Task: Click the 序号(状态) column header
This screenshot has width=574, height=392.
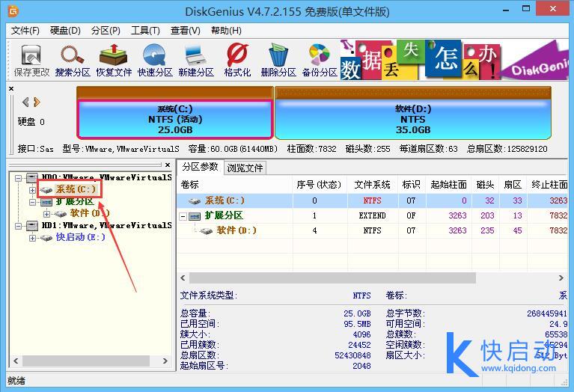Action: 319,185
